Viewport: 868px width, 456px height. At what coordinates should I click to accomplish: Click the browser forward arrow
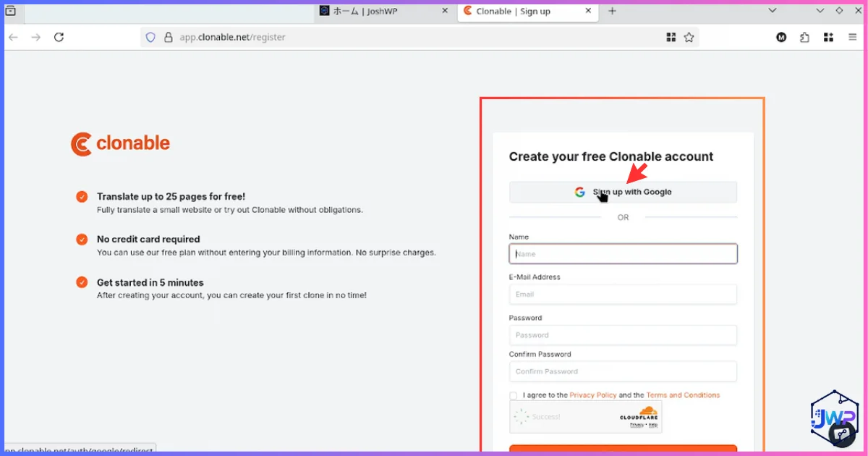[x=36, y=37]
